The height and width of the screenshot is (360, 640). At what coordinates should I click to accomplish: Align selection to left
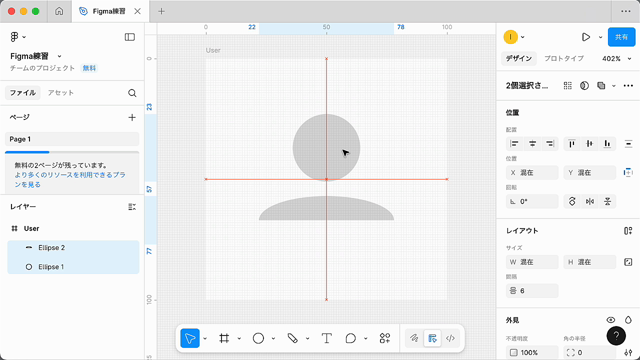[x=515, y=144]
